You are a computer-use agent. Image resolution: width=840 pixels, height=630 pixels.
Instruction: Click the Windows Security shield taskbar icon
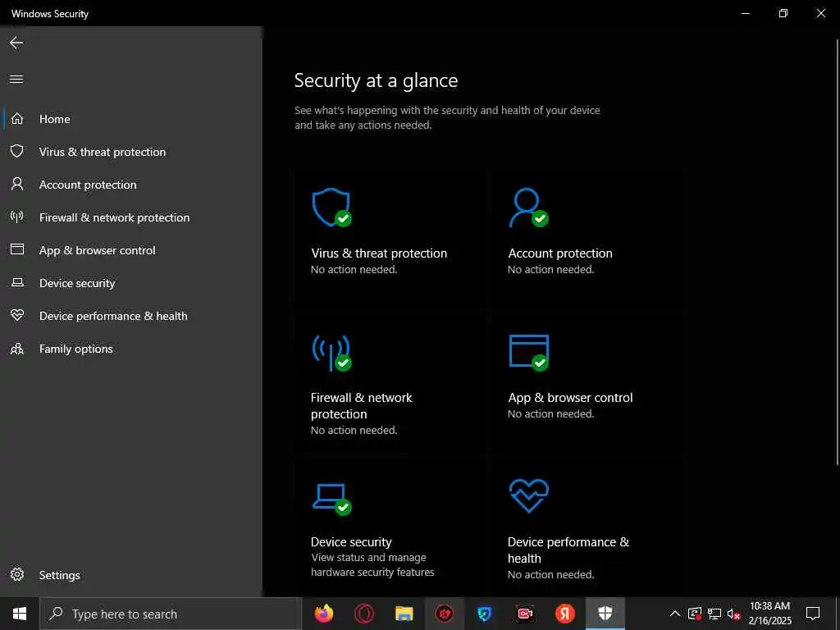click(605, 614)
